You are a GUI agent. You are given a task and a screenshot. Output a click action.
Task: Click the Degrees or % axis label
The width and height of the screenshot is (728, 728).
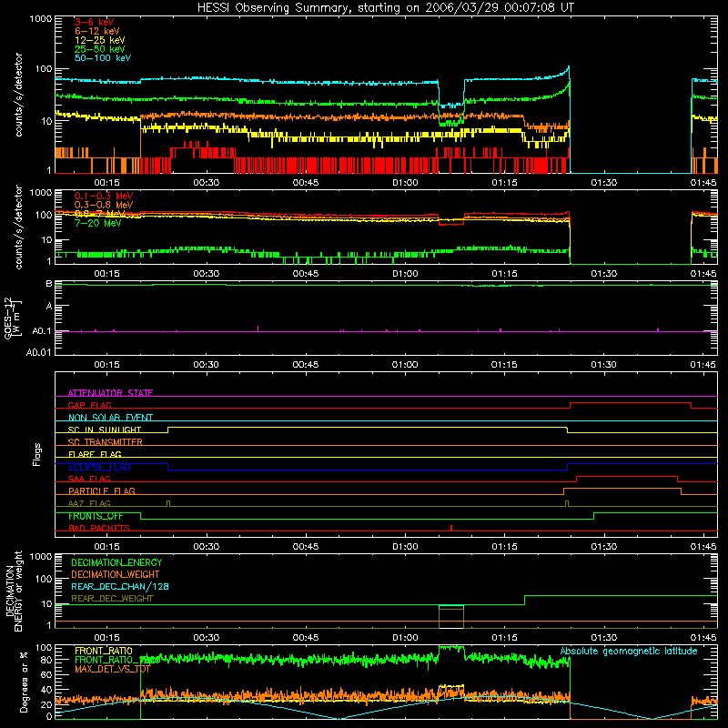coord(25,682)
